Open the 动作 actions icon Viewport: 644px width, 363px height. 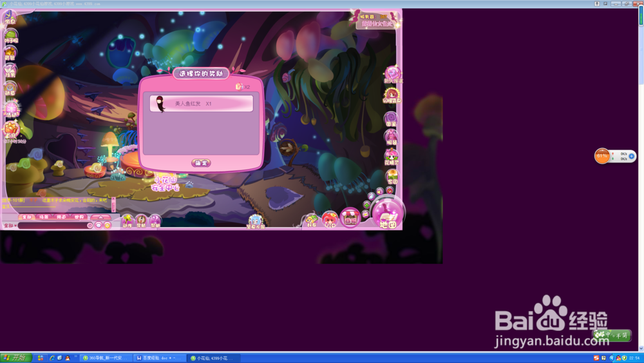click(128, 221)
